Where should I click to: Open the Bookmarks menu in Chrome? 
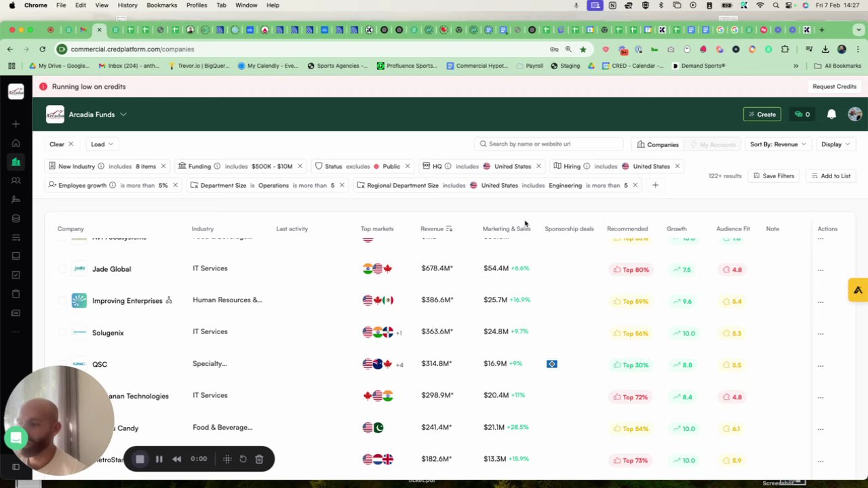point(161,5)
